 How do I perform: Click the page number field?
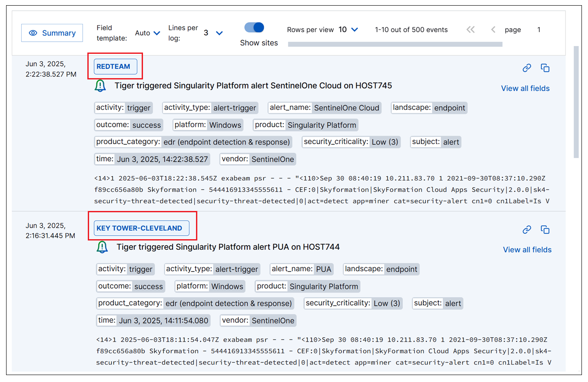click(539, 30)
